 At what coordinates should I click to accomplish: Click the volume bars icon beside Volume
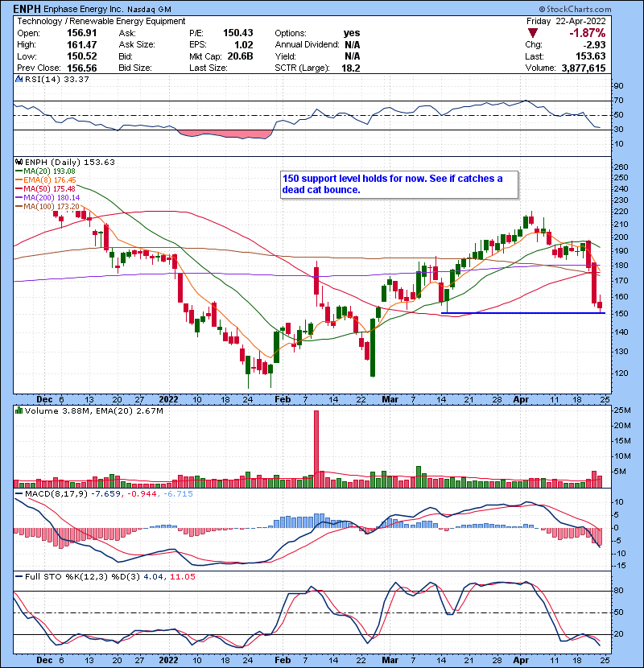pos(19,410)
